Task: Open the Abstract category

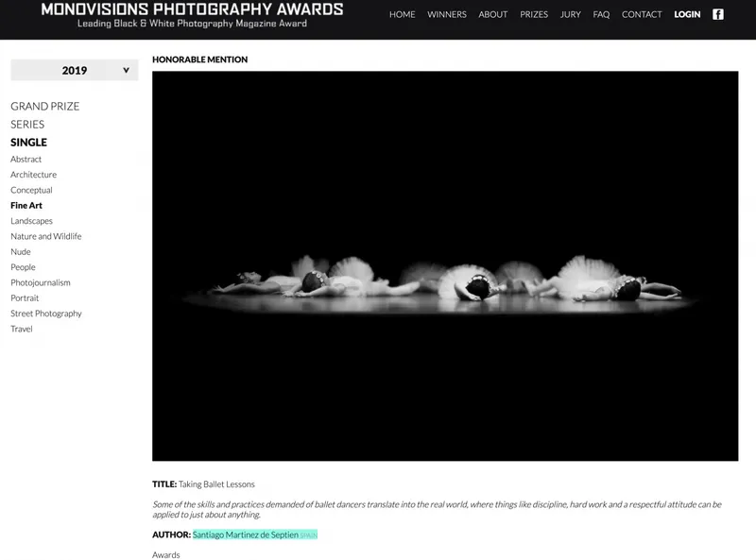Action: (x=26, y=159)
